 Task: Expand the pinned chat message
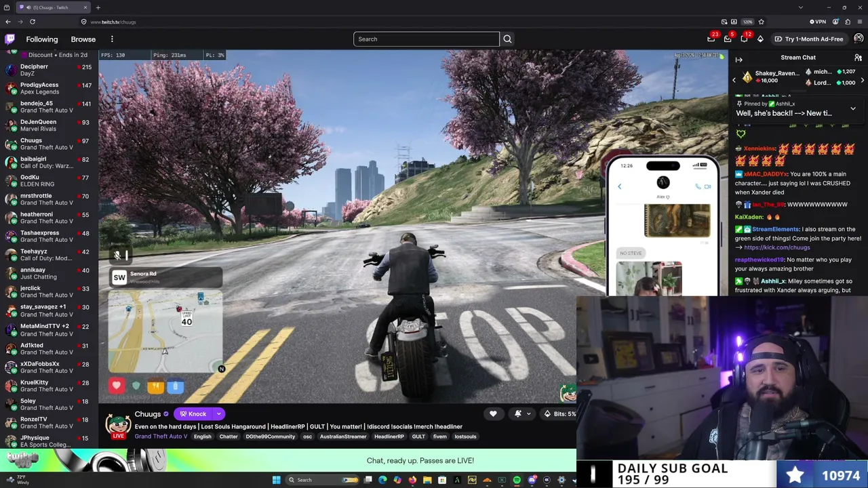pyautogui.click(x=853, y=108)
